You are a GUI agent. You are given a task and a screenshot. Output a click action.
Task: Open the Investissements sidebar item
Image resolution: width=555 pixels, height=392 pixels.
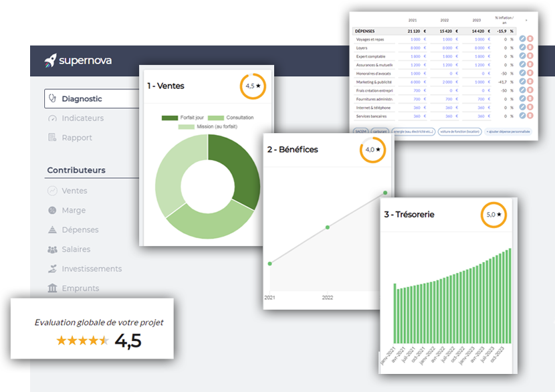point(92,269)
